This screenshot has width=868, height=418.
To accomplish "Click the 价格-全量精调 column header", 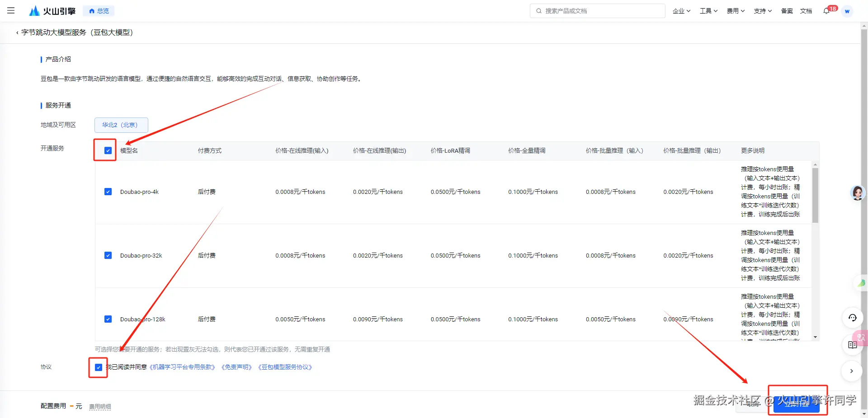I will [x=527, y=150].
